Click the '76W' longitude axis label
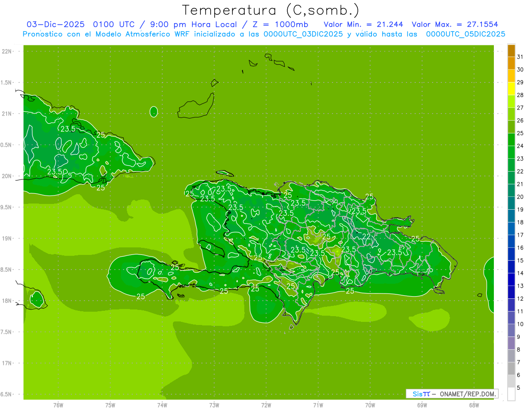Viewport: 532px width, 411px height. tap(58, 405)
